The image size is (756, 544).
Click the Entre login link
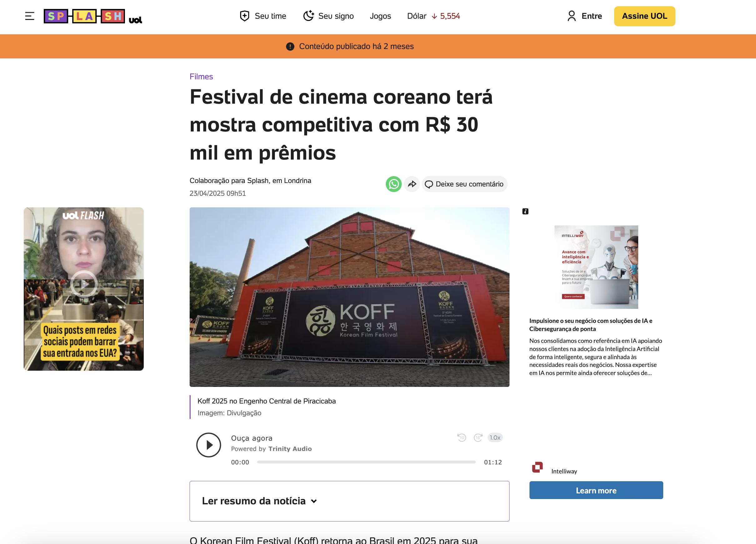point(592,16)
